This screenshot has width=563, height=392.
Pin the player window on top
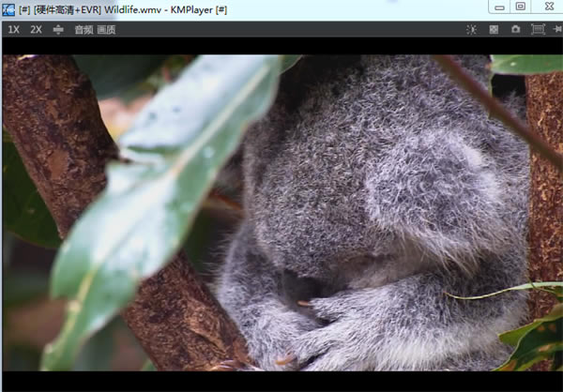click(x=557, y=29)
